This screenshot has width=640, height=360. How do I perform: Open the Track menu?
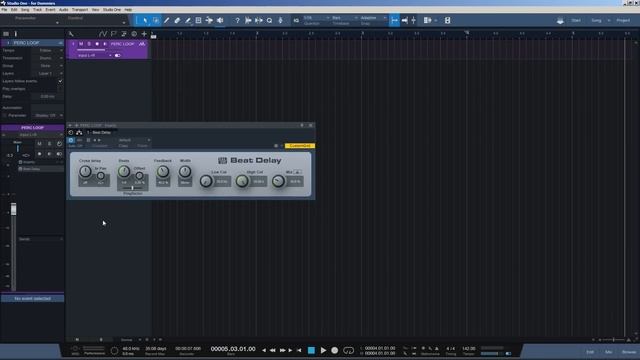[x=37, y=9]
